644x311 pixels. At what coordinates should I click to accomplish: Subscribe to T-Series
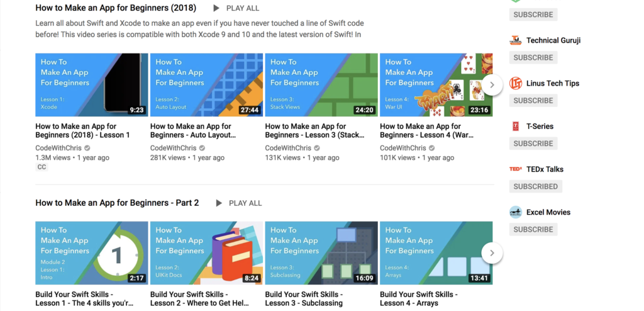click(x=533, y=144)
